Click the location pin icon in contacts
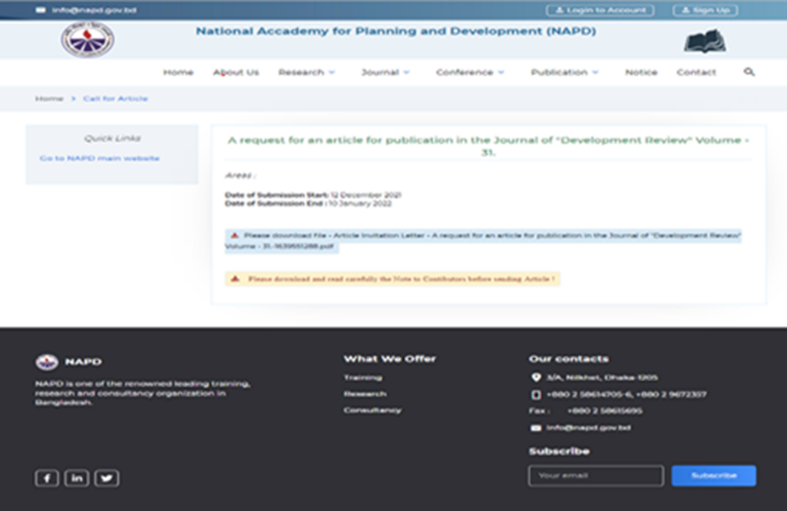Screen dimensions: 787x511 pos(536,377)
